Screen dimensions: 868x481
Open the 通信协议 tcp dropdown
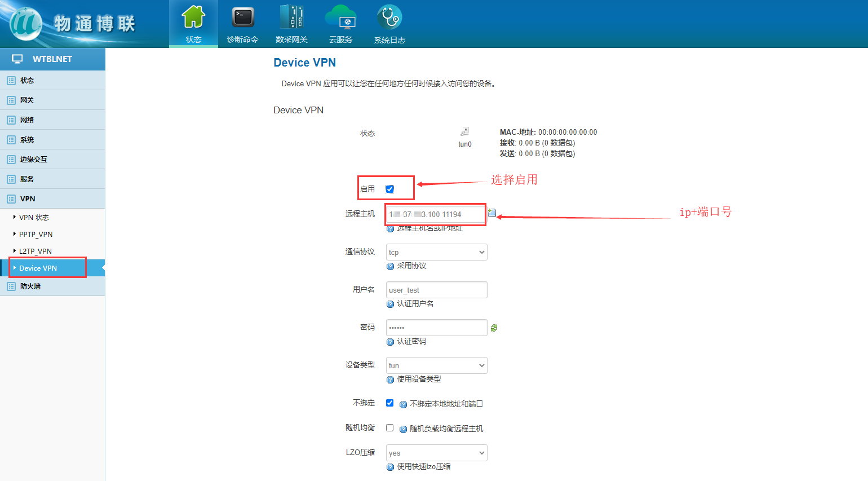437,252
